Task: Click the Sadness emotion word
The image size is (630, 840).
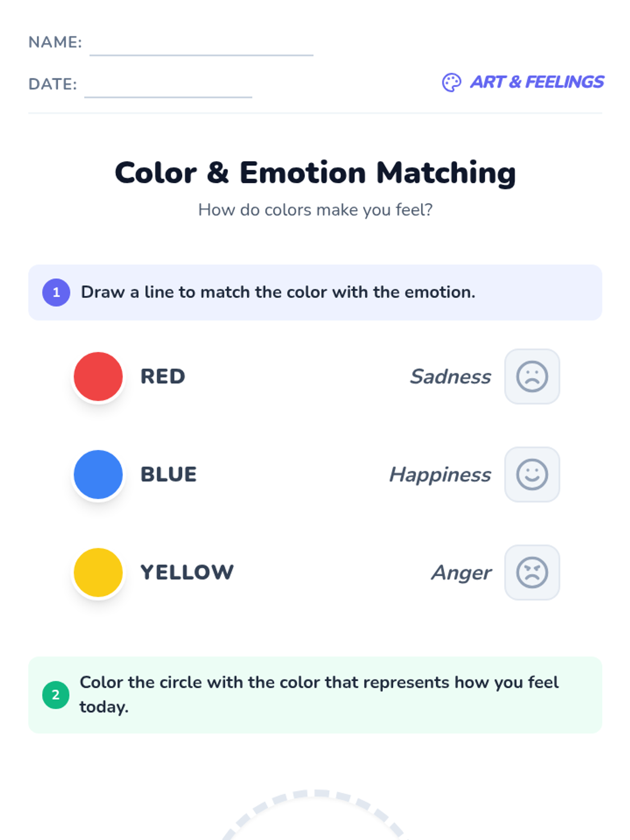Action: [x=450, y=376]
